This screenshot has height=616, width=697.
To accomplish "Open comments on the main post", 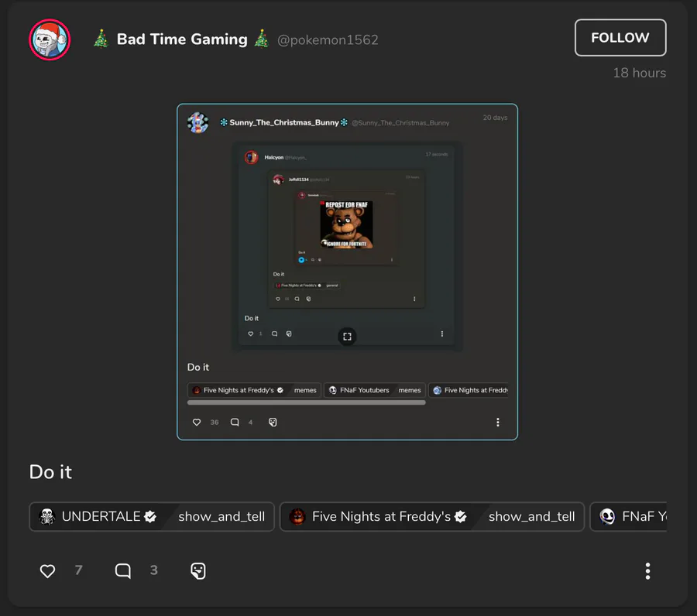I will 122,570.
